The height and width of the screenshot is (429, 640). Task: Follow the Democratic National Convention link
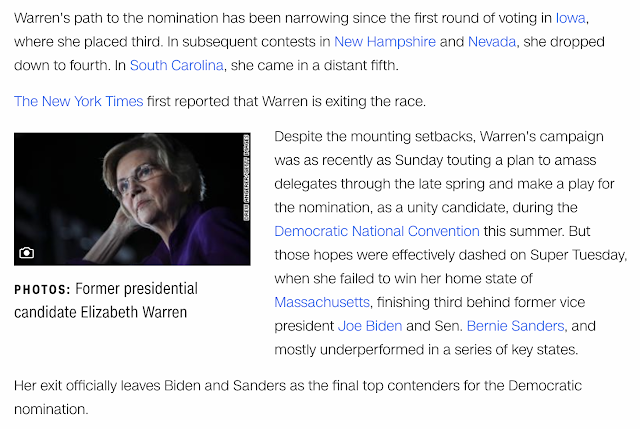377,231
